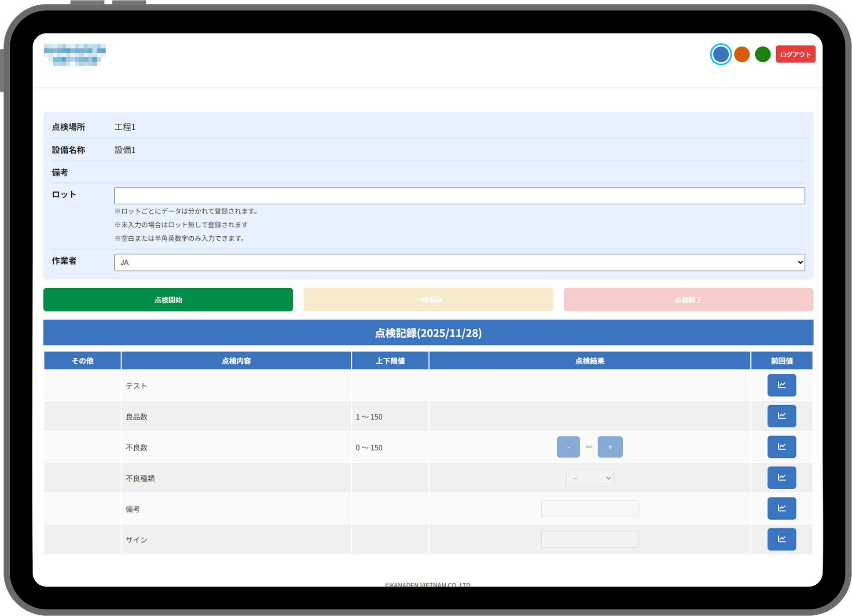This screenshot has width=852, height=616.
Task: Click the サイン result input field
Action: click(589, 539)
